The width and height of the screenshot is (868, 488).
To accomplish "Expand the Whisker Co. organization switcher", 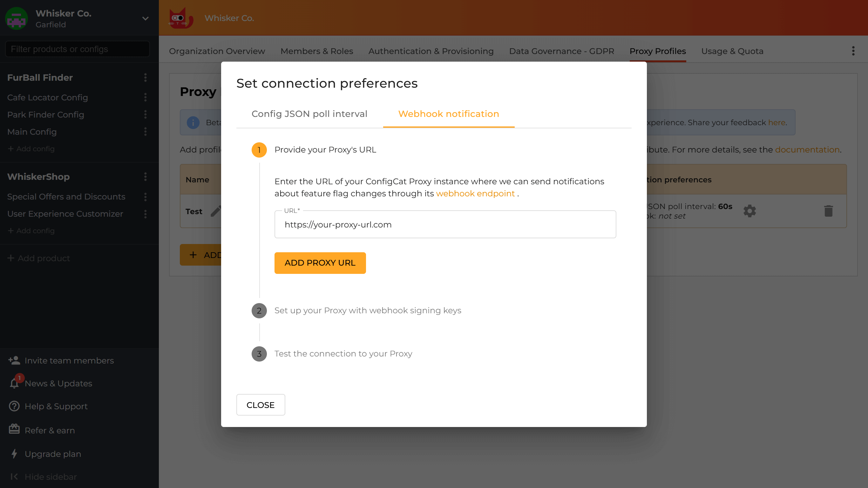I will 145,18.
